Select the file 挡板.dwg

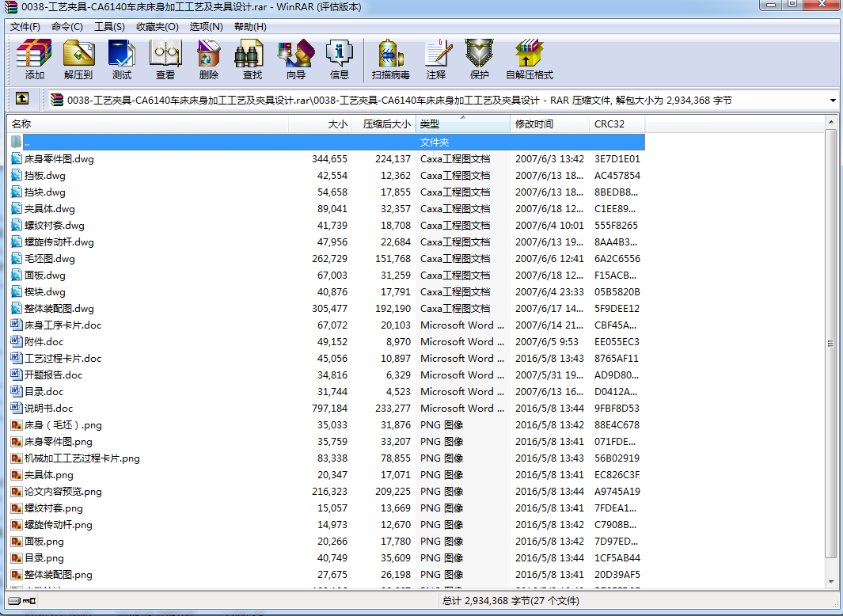(x=44, y=176)
